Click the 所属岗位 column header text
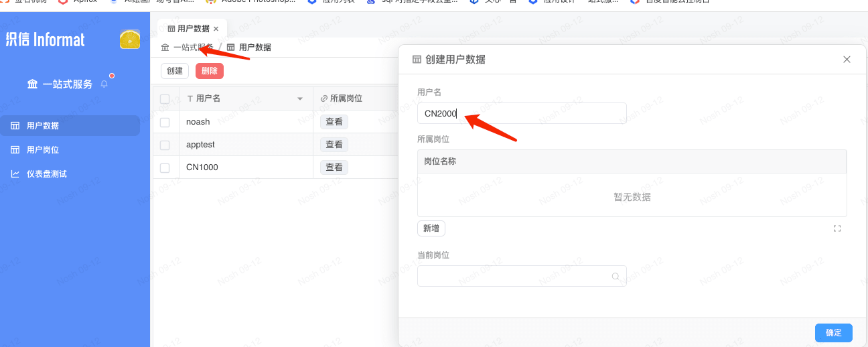Image resolution: width=868 pixels, height=347 pixels. (x=346, y=98)
